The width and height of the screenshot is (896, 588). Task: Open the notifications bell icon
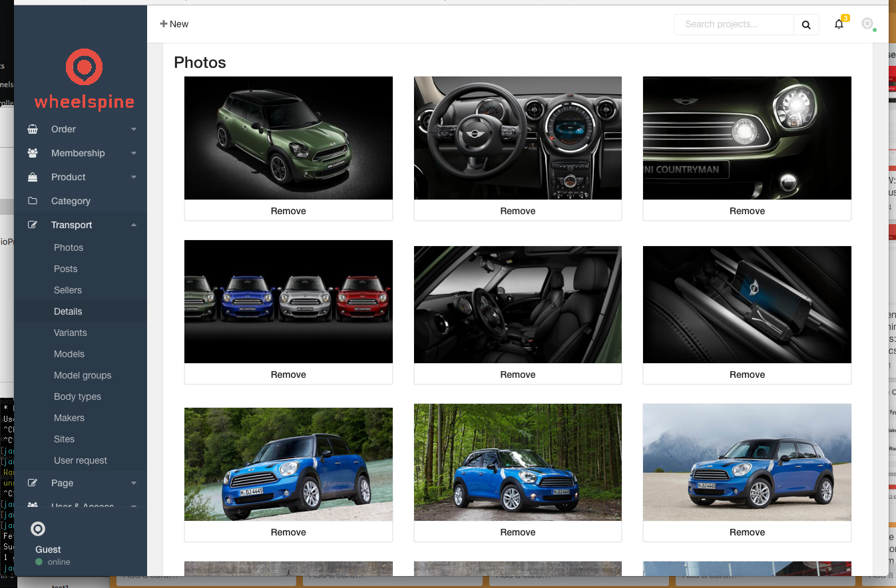pyautogui.click(x=839, y=24)
